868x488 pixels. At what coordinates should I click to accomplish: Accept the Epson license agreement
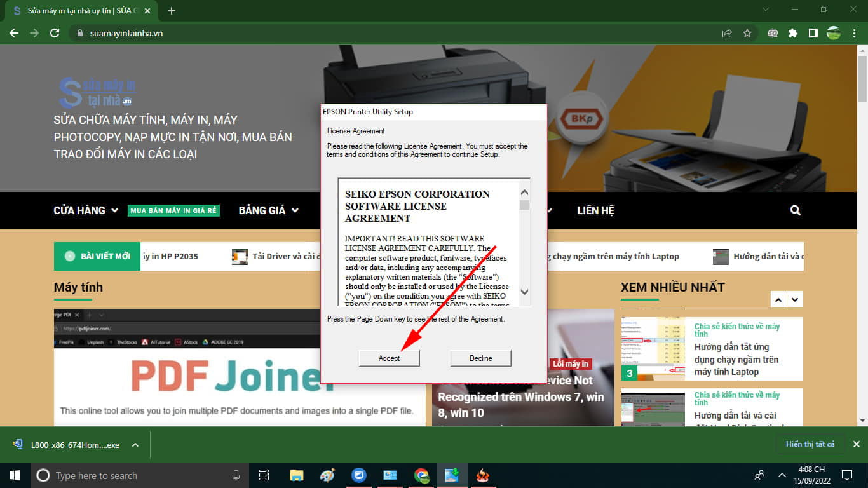[x=390, y=358]
